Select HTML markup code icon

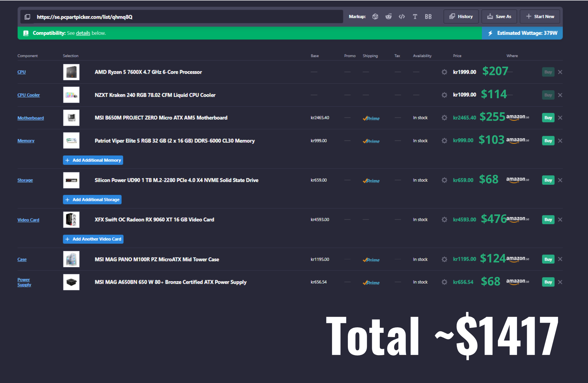[402, 17]
